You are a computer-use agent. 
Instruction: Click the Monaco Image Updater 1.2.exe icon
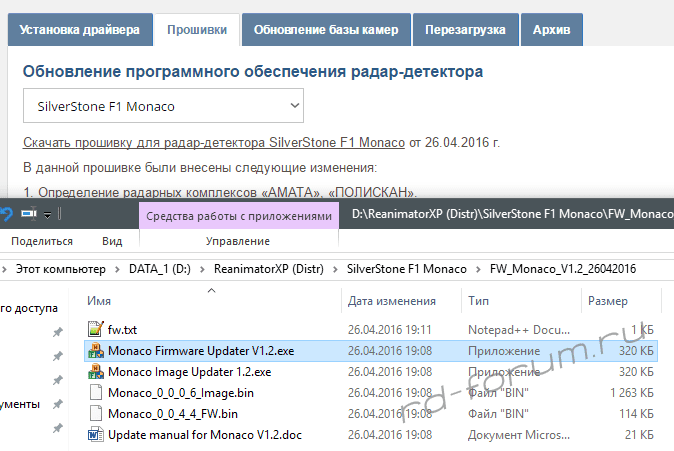(x=95, y=371)
